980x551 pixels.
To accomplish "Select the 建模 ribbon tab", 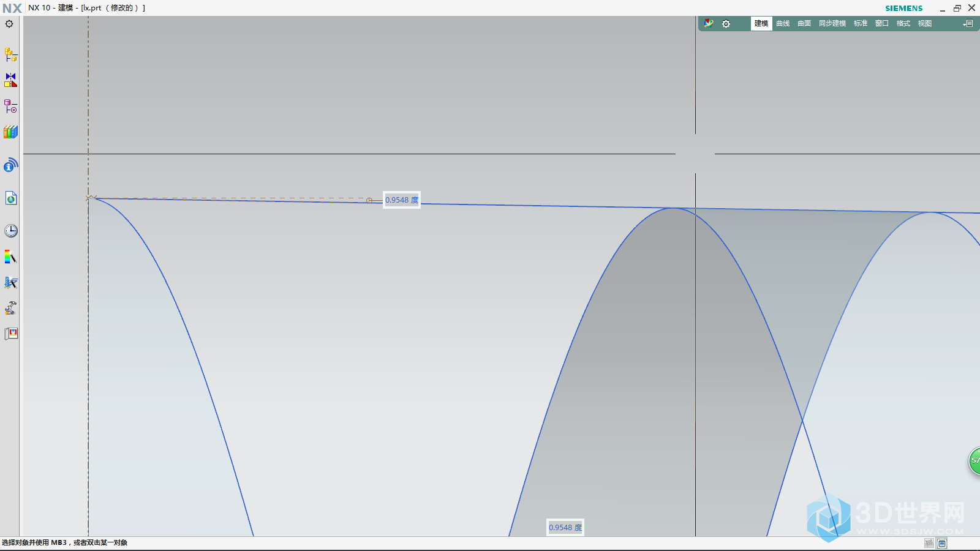I will click(761, 23).
